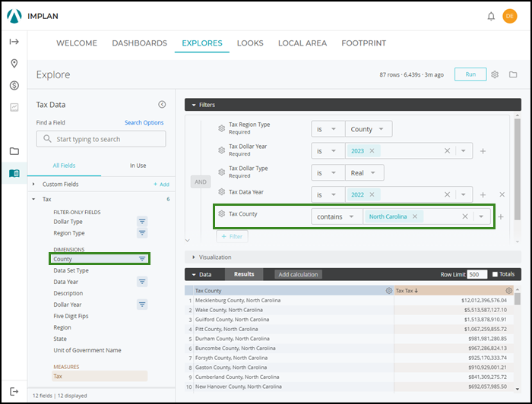Open the 'contains' operator dropdown
Screen dimensions: 532x404
coord(337,216)
